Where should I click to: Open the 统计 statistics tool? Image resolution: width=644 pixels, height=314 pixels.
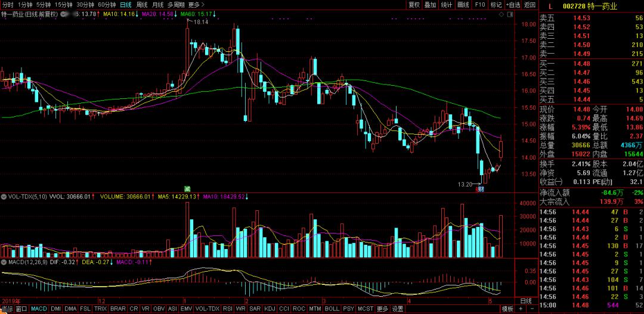click(x=447, y=5)
